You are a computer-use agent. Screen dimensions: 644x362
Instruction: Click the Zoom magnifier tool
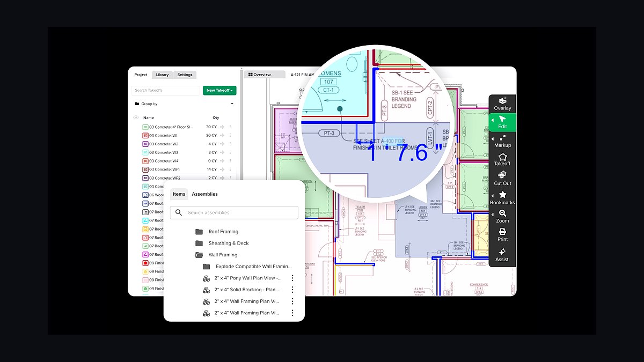tap(502, 217)
